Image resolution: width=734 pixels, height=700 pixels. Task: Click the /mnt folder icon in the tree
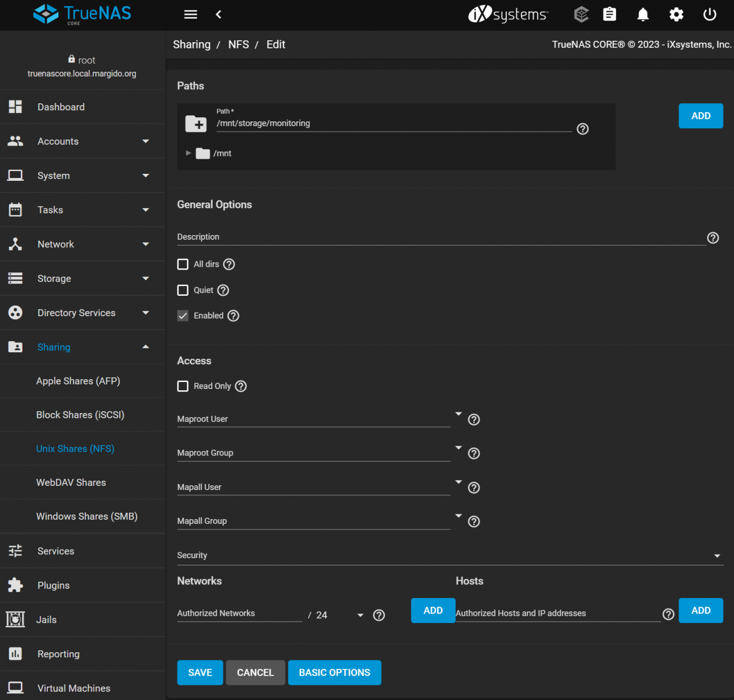202,153
